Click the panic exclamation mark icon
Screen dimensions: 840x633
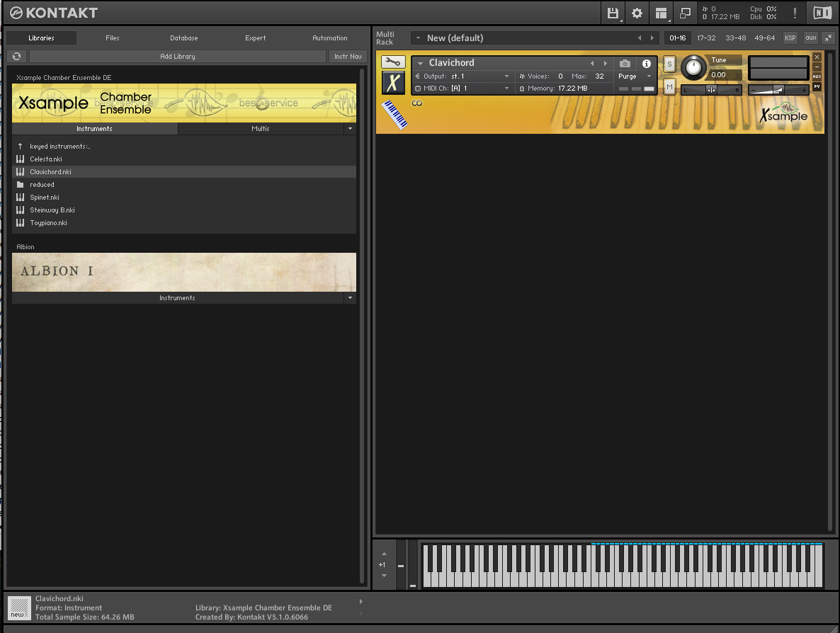tap(795, 13)
